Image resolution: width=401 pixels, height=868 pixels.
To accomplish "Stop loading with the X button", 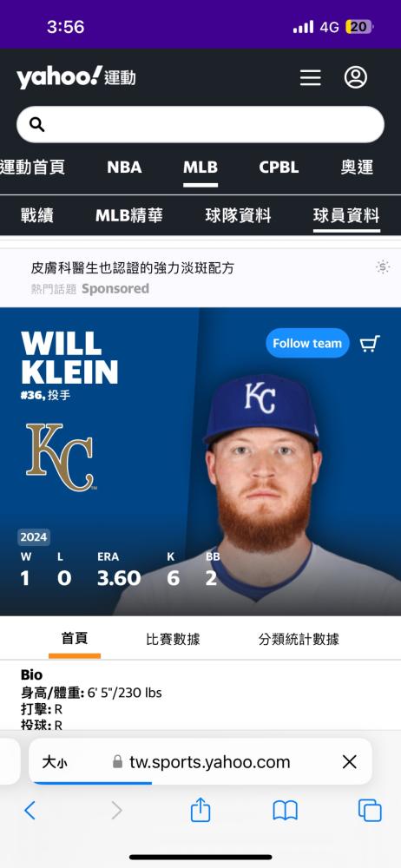I will [350, 762].
